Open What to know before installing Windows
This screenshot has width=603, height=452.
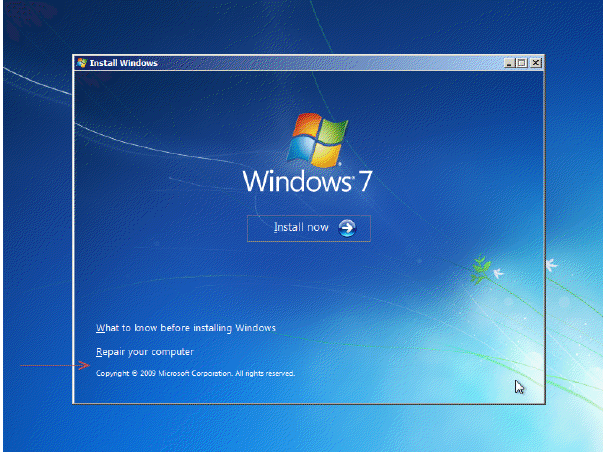coord(186,328)
